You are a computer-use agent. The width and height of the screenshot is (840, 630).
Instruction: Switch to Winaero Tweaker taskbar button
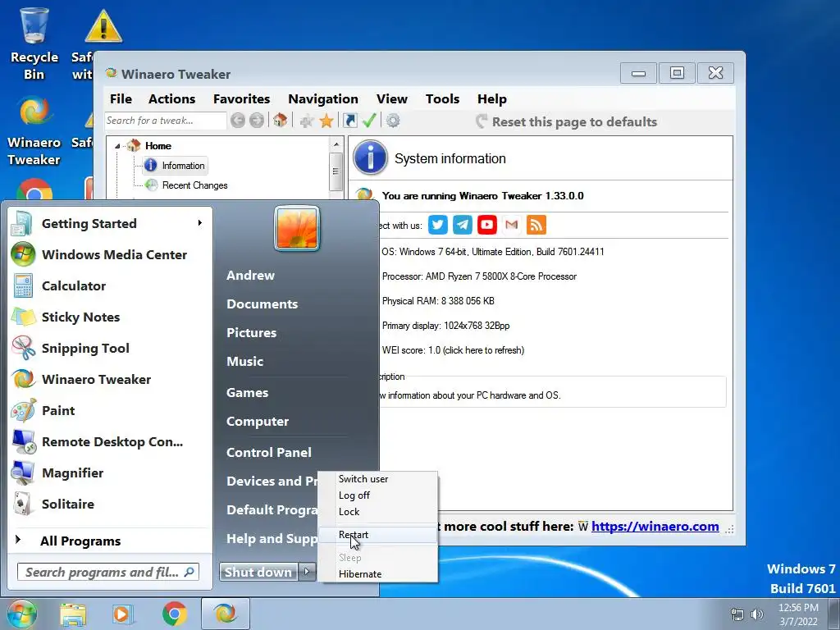[x=225, y=614]
